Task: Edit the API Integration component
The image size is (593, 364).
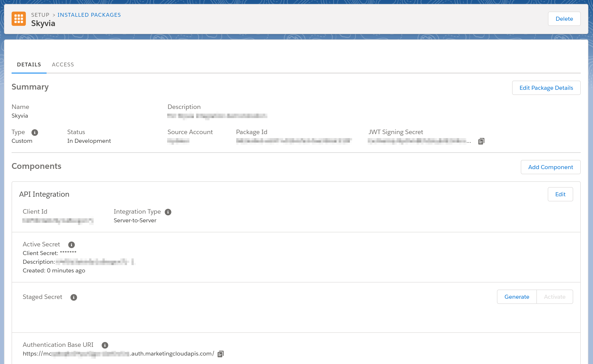Action: click(x=560, y=194)
